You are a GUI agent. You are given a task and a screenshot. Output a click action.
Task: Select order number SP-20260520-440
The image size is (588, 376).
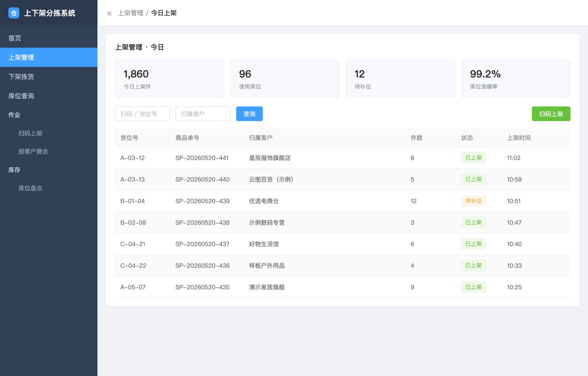pyautogui.click(x=203, y=179)
